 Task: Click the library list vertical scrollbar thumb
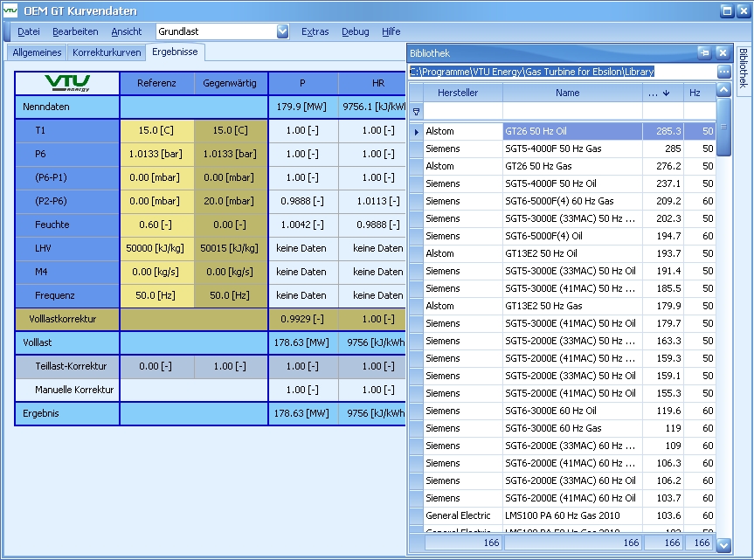723,127
